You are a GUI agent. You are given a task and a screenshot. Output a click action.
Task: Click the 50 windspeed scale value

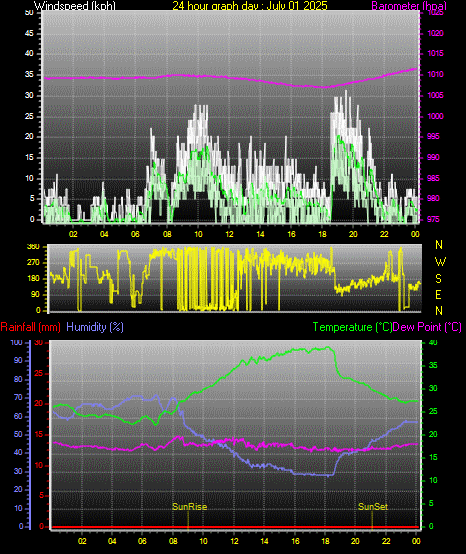click(30, 13)
